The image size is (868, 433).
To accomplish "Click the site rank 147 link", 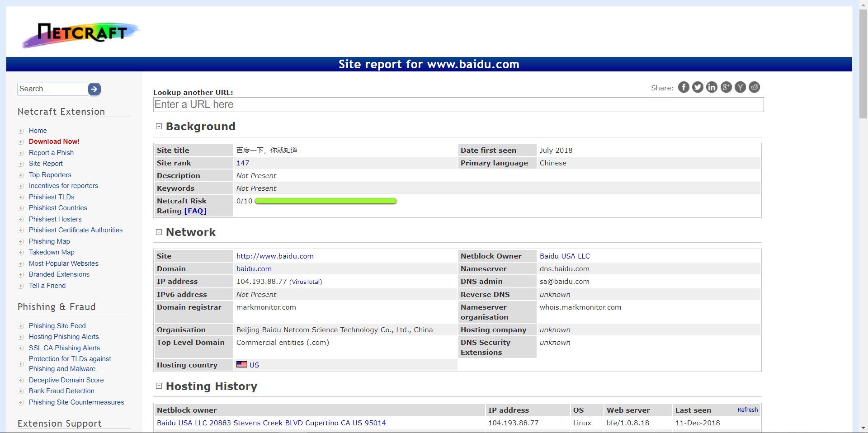I will 243,163.
